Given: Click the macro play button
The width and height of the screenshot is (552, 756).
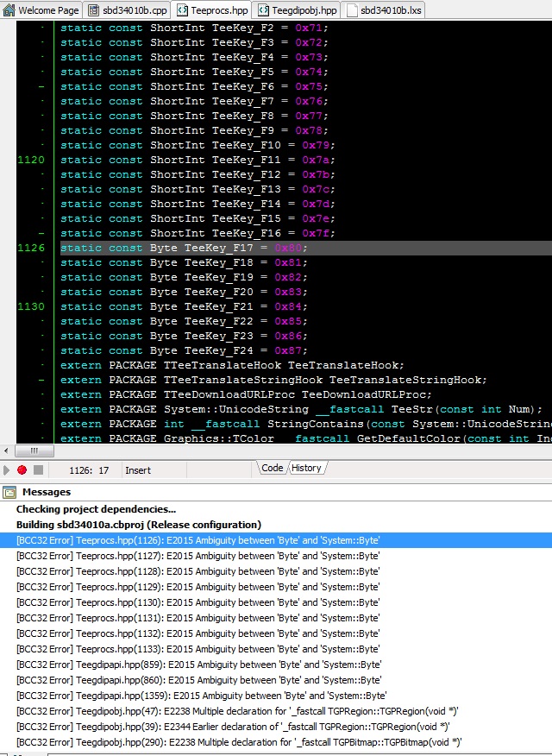Looking at the screenshot, I should coord(8,469).
